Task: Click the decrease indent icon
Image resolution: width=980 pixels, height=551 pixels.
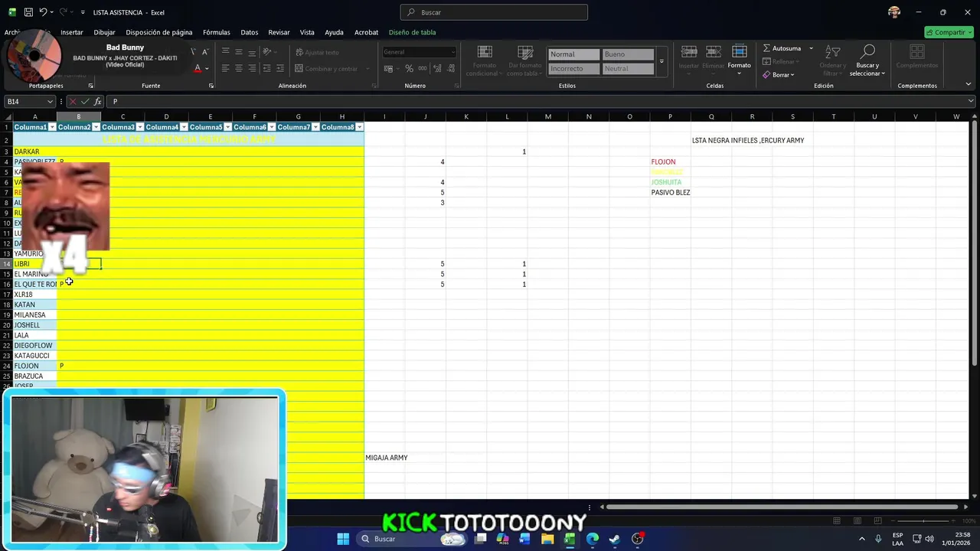Action: [266, 68]
